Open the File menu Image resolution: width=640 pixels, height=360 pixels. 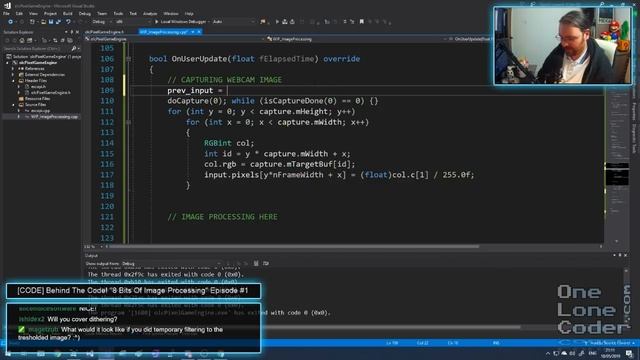click(6, 13)
